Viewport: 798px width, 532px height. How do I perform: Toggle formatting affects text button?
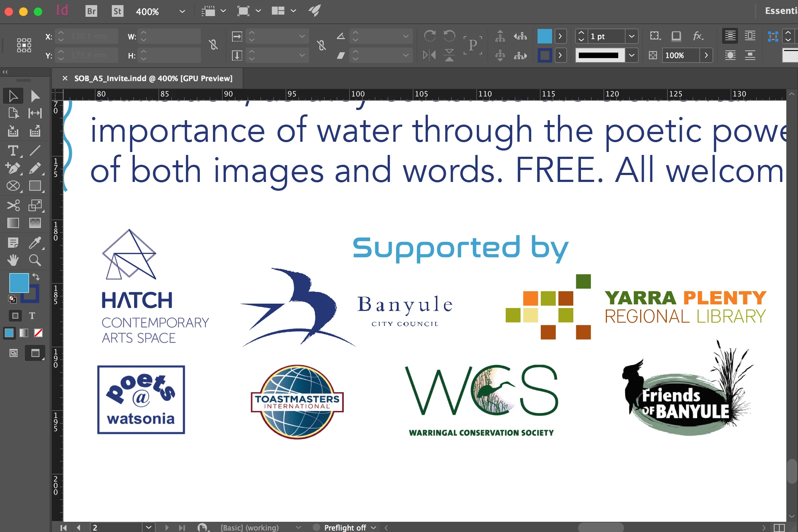coord(32,316)
